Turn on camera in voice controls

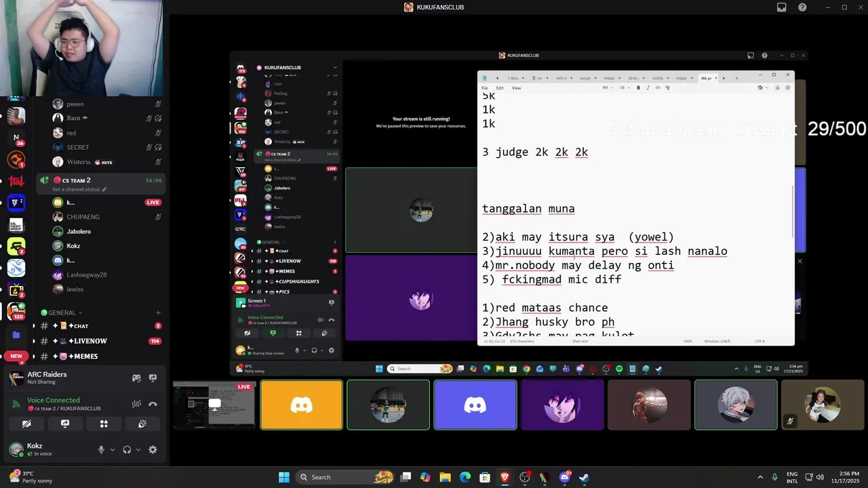[x=26, y=424]
